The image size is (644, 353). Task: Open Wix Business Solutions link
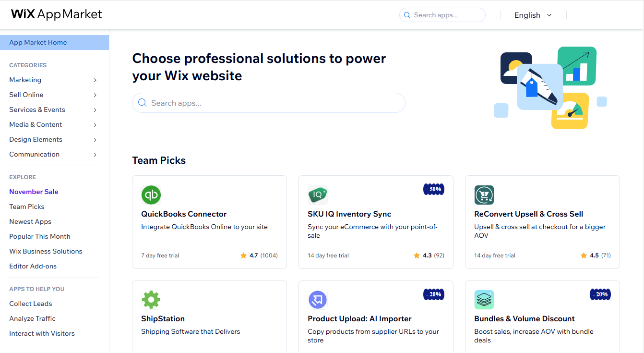tap(46, 251)
